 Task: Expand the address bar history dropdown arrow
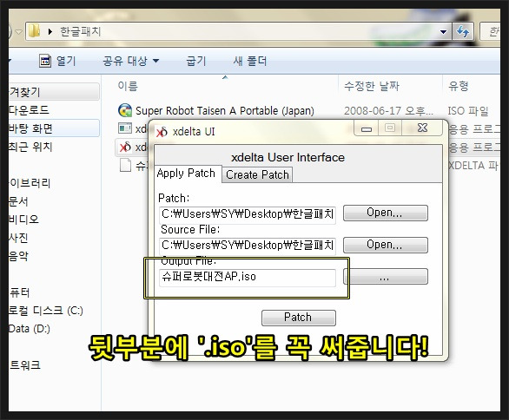pos(443,31)
